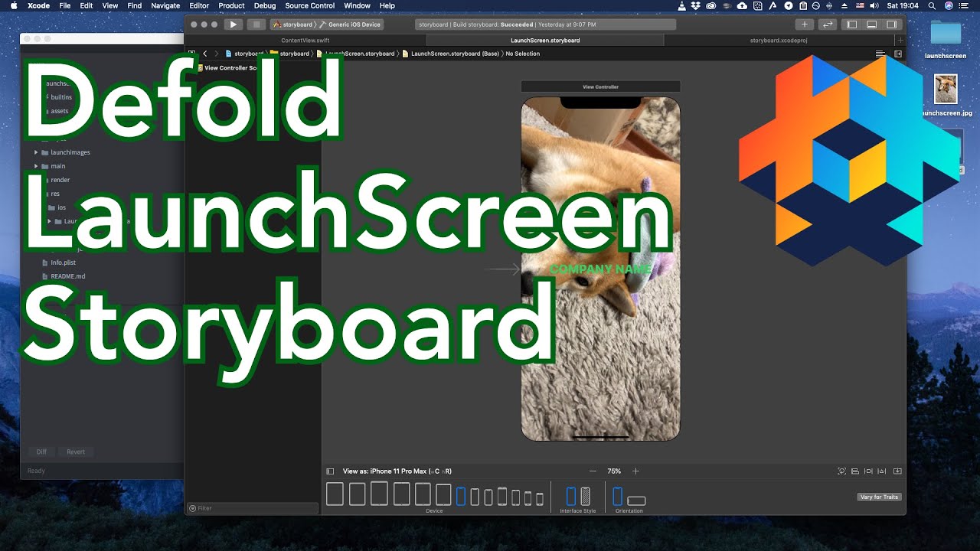Image resolution: width=980 pixels, height=551 pixels.
Task: Click the Filter field in the outline
Action: tap(253, 508)
